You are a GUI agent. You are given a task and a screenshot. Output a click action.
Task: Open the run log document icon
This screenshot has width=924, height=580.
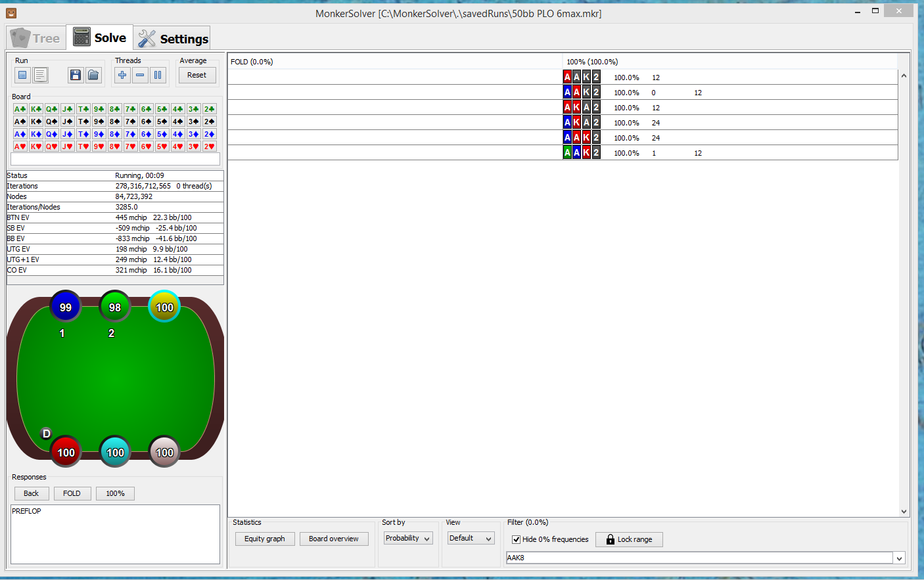pos(41,76)
